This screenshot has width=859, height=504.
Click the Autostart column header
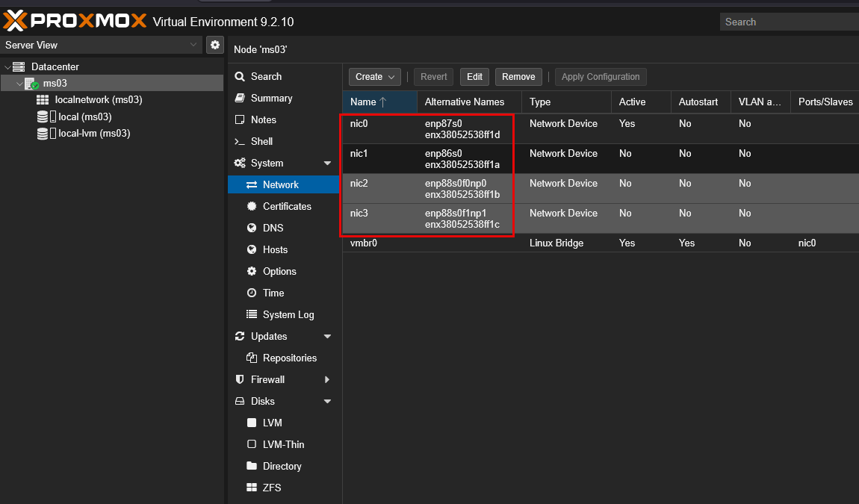(x=701, y=102)
